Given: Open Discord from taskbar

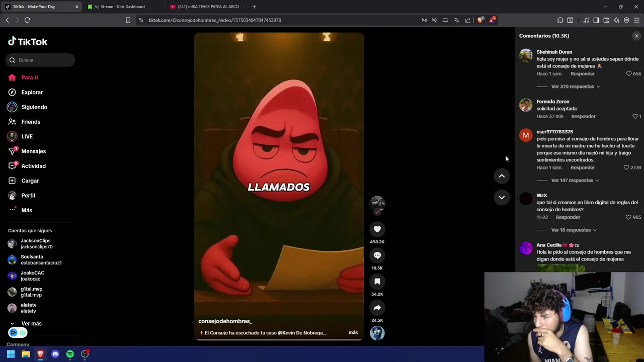Looking at the screenshot, I should (55, 354).
